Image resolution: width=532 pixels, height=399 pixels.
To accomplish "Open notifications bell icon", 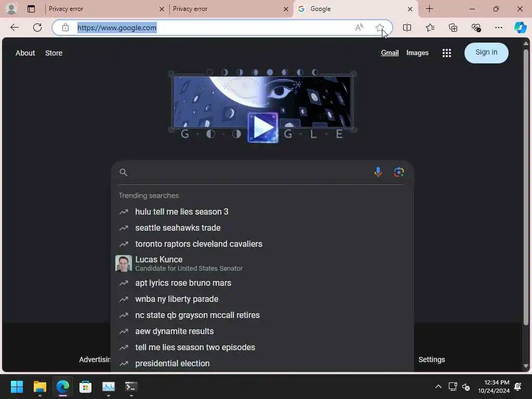I will coord(518,387).
